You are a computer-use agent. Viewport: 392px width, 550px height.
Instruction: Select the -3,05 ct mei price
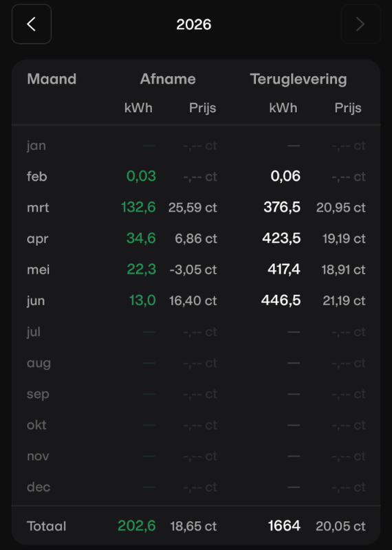(193, 269)
